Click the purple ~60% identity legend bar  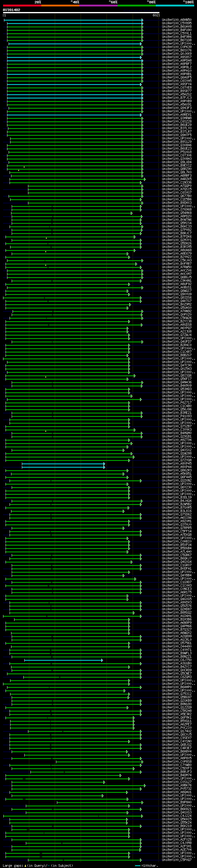[x=98, y=6]
